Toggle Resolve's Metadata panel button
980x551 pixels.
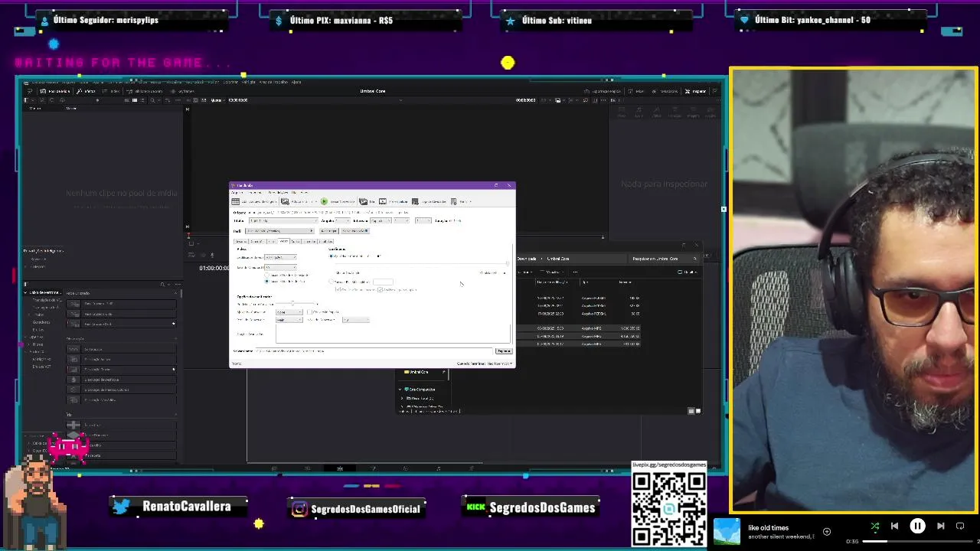[x=665, y=91]
